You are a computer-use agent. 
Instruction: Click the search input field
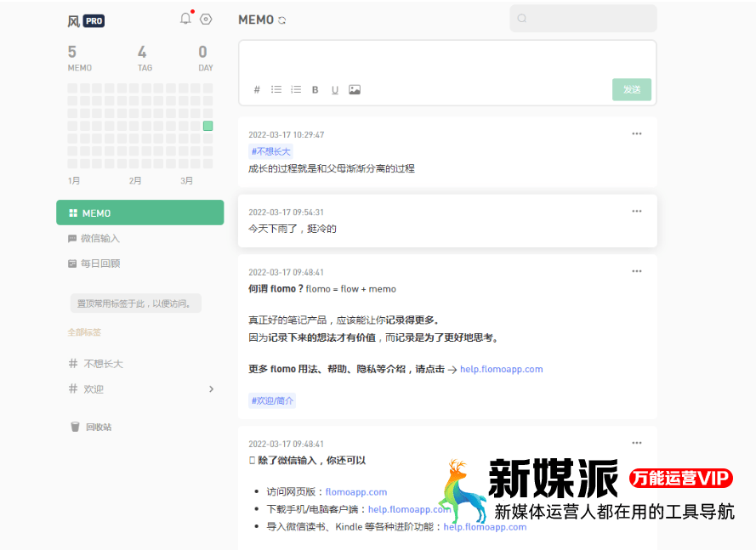pos(583,18)
